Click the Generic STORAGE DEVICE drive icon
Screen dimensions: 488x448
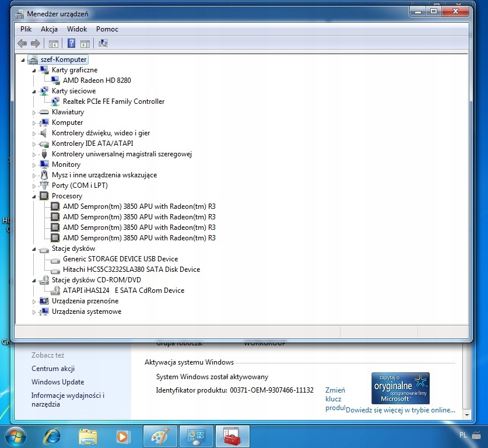(x=55, y=260)
